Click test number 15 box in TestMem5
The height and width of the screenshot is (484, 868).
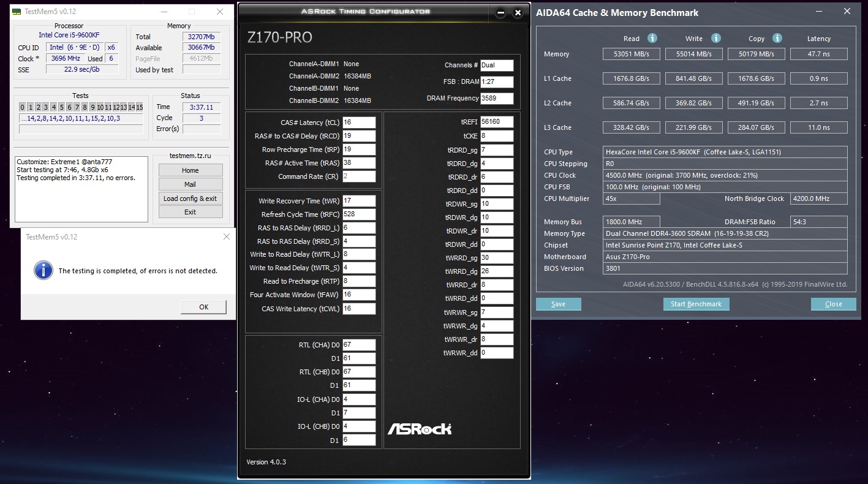140,107
